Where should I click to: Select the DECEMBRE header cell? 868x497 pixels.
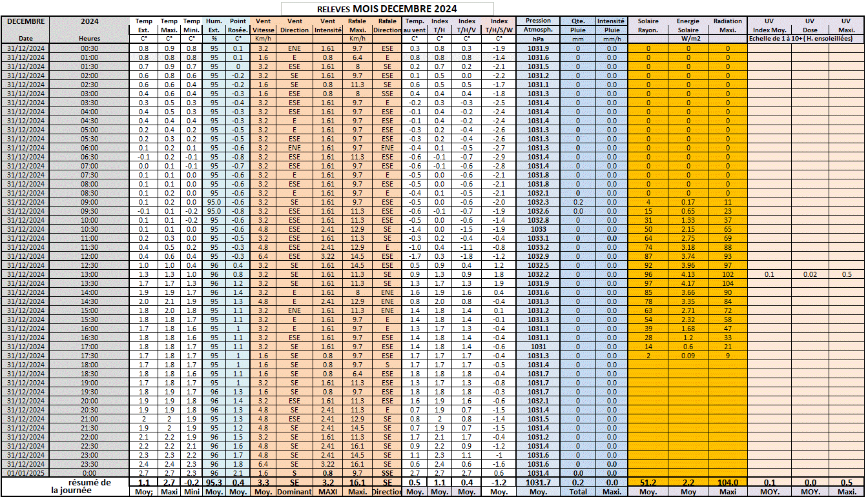click(26, 21)
